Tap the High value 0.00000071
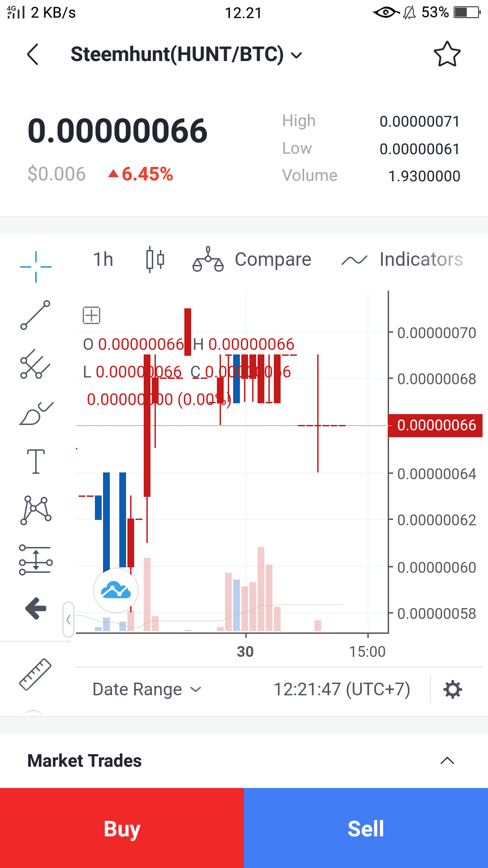 [x=420, y=122]
